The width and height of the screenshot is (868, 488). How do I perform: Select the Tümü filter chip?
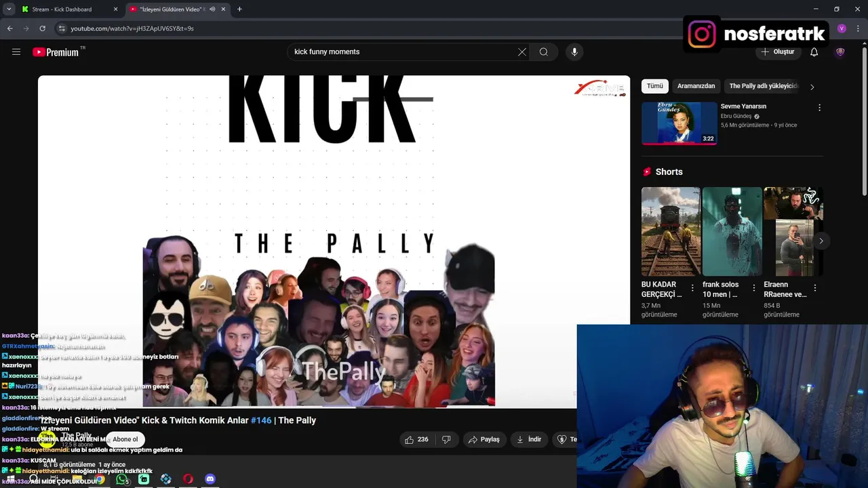[x=655, y=86]
